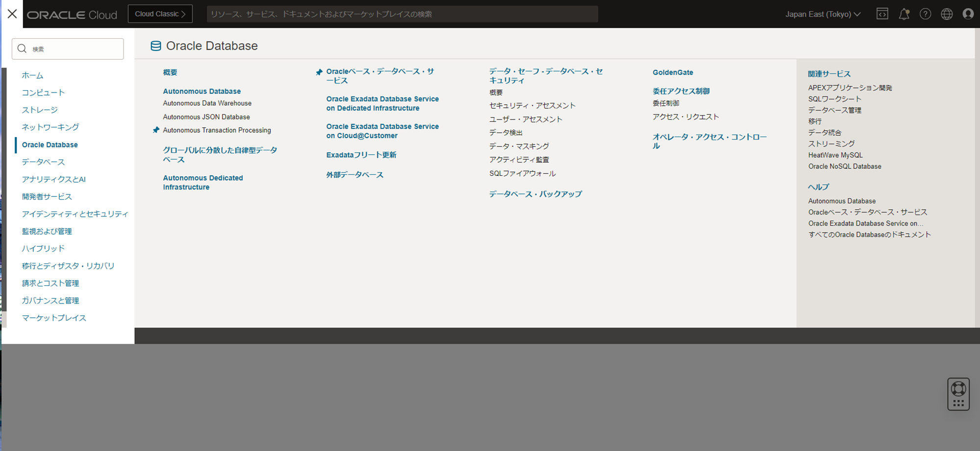Select 監視および管理 in the navigation menu

(47, 231)
